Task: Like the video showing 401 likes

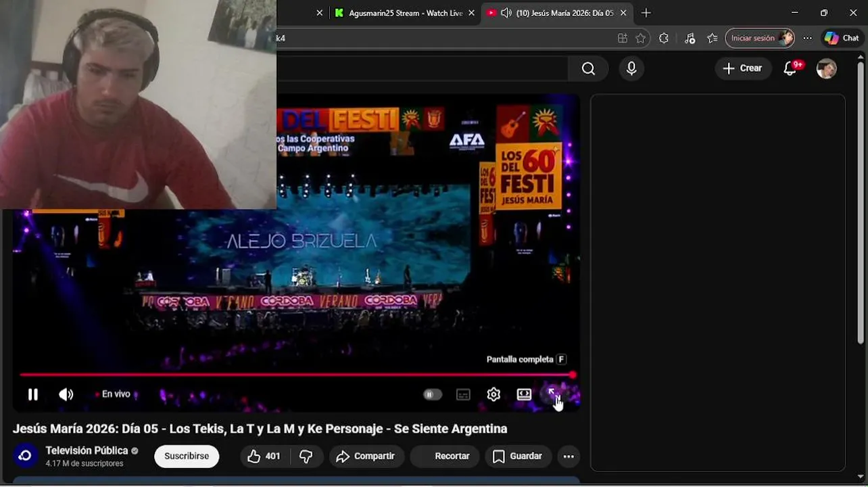Action: 263,457
